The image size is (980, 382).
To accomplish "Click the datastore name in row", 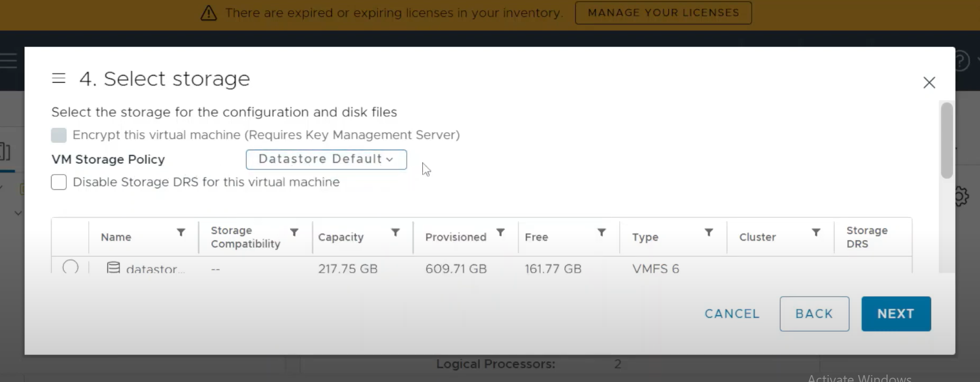I will (x=155, y=269).
